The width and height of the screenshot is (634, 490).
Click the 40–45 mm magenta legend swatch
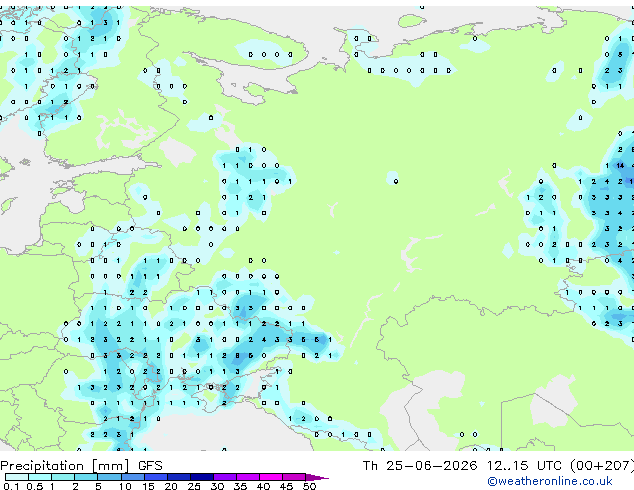pyautogui.click(x=271, y=477)
